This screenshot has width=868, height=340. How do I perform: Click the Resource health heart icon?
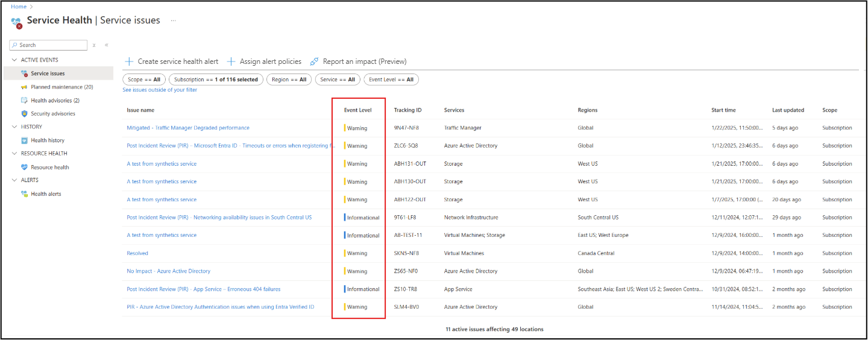click(24, 167)
